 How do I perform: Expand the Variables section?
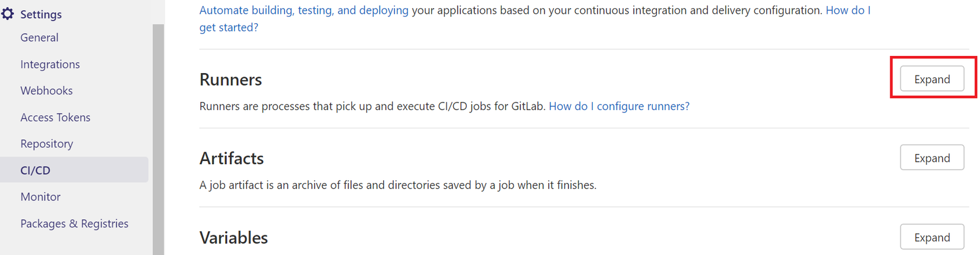point(931,237)
